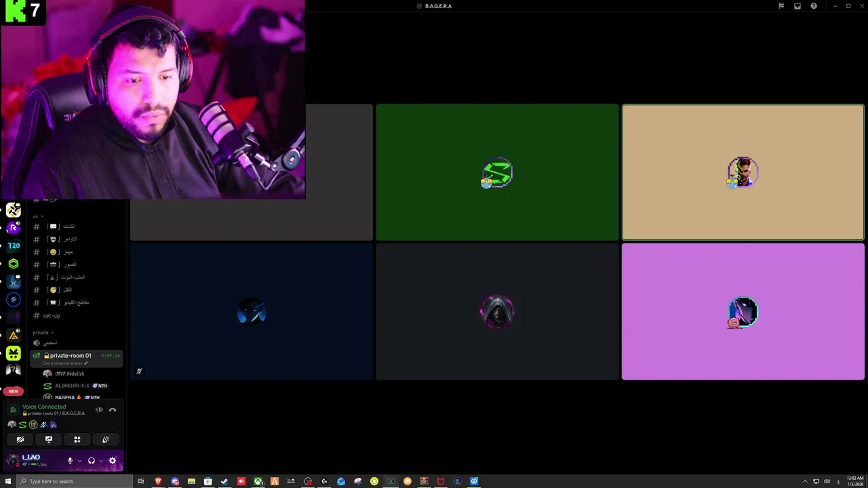Focus the green S avatar video tile

[x=497, y=172]
